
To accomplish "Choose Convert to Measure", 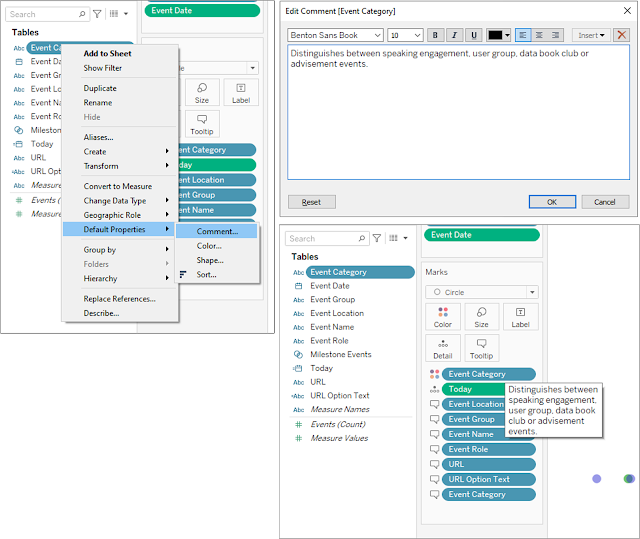I will (x=120, y=186).
